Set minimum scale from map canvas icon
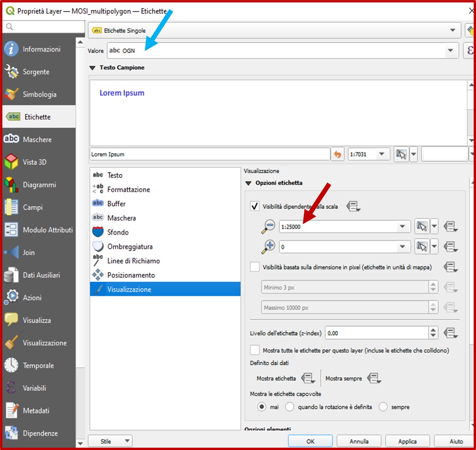This screenshot has width=476, height=450. (x=422, y=226)
